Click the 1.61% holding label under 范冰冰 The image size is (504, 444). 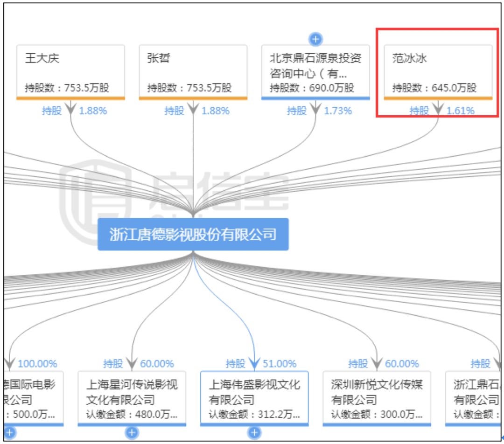(460, 111)
